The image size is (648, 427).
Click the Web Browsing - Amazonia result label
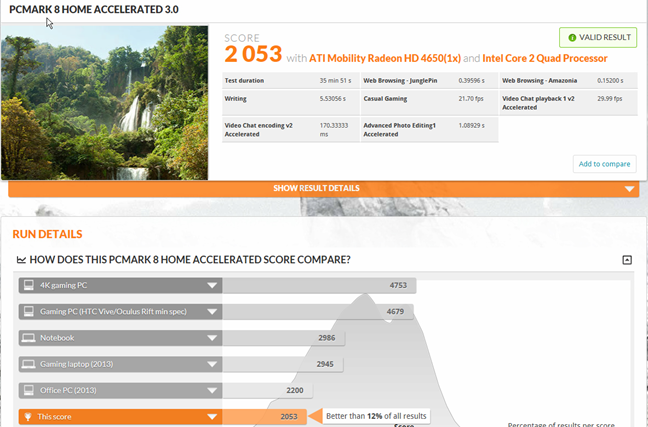pyautogui.click(x=539, y=81)
